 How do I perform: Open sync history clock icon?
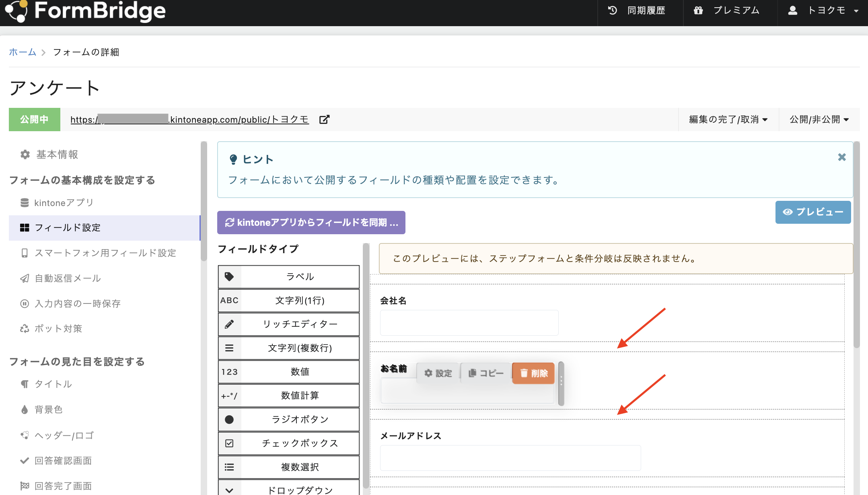point(612,10)
